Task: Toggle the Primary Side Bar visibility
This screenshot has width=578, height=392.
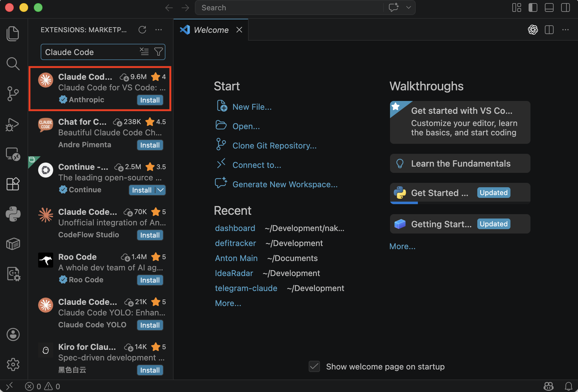Action: point(533,8)
